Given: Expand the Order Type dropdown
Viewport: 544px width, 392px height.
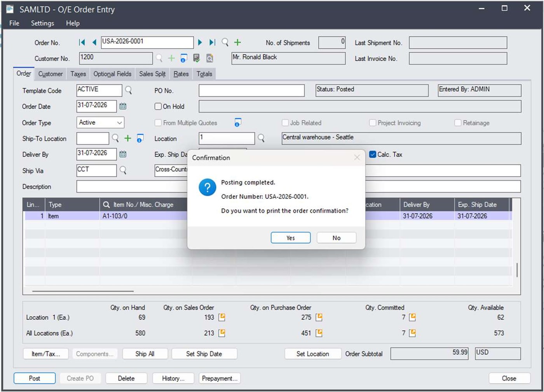Looking at the screenshot, I should tap(119, 122).
